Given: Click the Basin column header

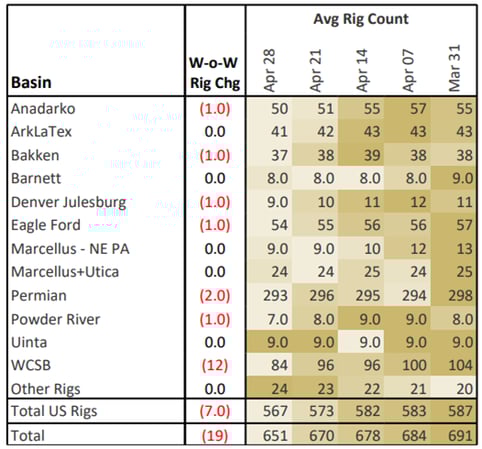Looking at the screenshot, I should (x=31, y=83).
